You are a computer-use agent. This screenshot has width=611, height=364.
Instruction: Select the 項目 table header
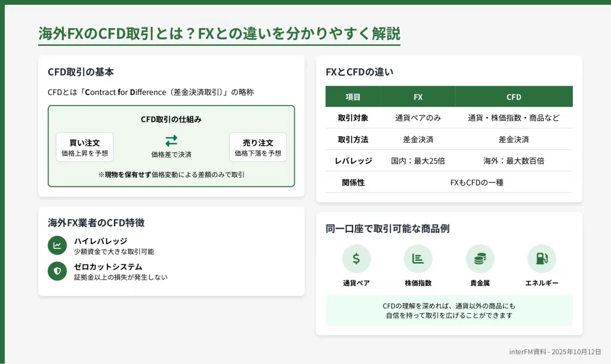[353, 97]
